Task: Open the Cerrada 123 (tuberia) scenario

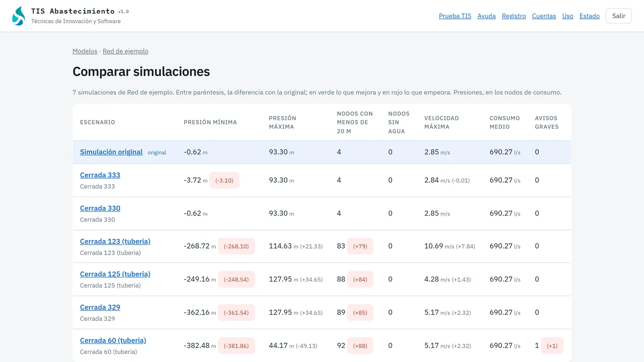Action: click(x=115, y=241)
